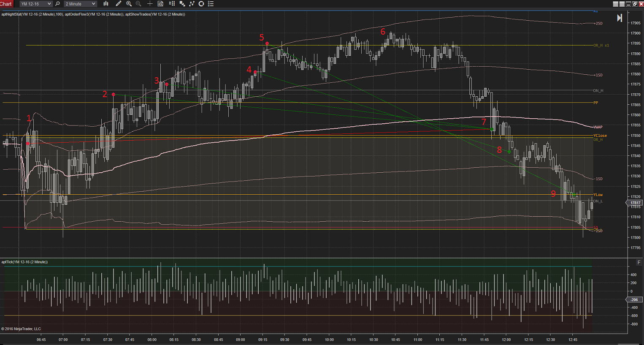
Task: Click the +1SD band label
Action: coord(598,75)
